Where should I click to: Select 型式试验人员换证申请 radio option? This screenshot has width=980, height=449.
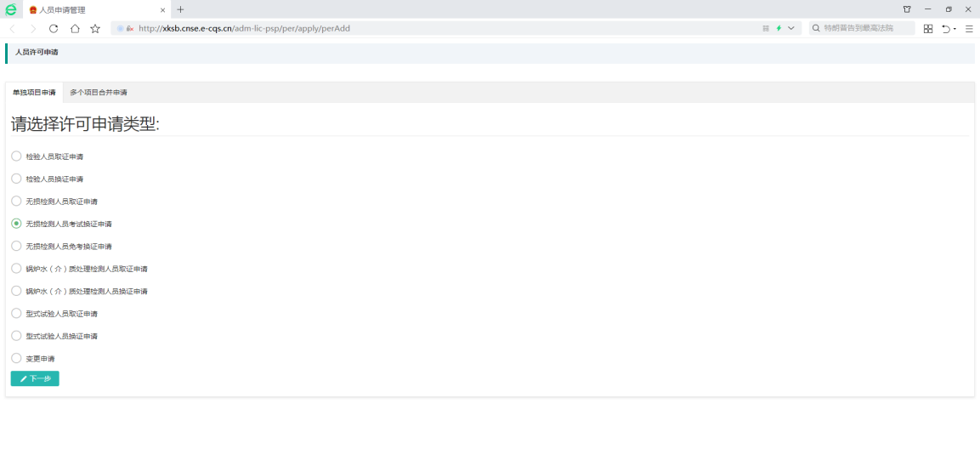pos(17,336)
